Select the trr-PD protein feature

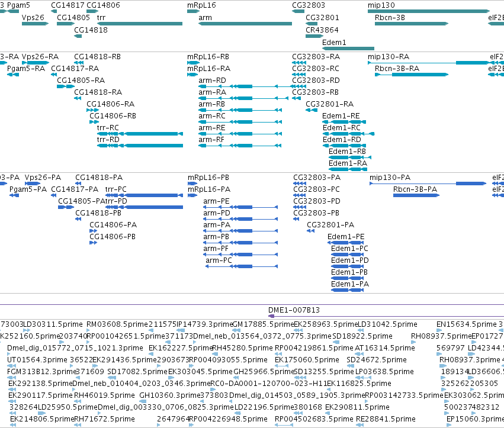tap(144, 207)
